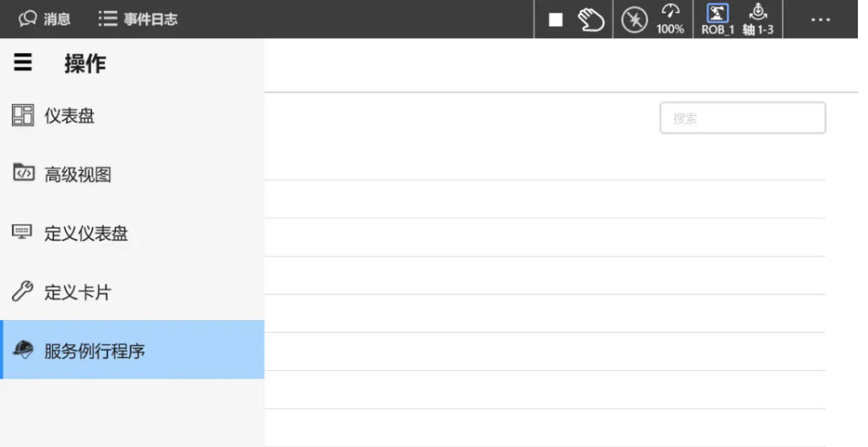Open the 消息 messages panel

click(x=46, y=19)
